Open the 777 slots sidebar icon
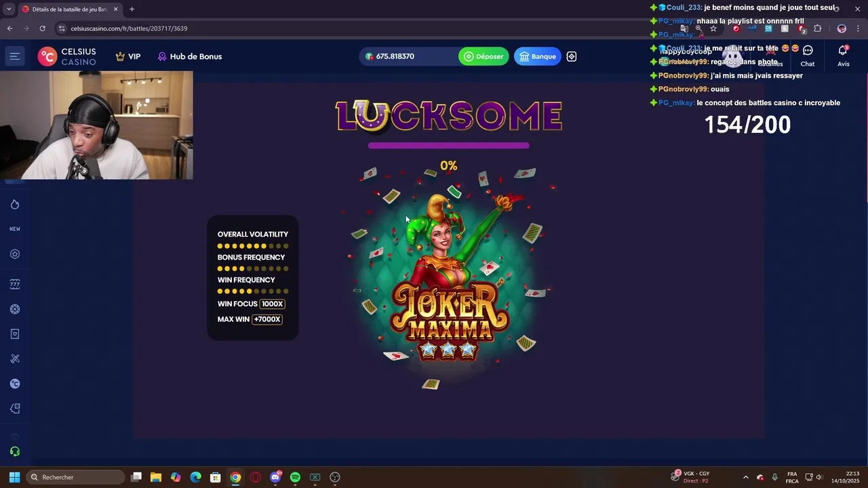The width and height of the screenshot is (868, 488). coord(15,284)
